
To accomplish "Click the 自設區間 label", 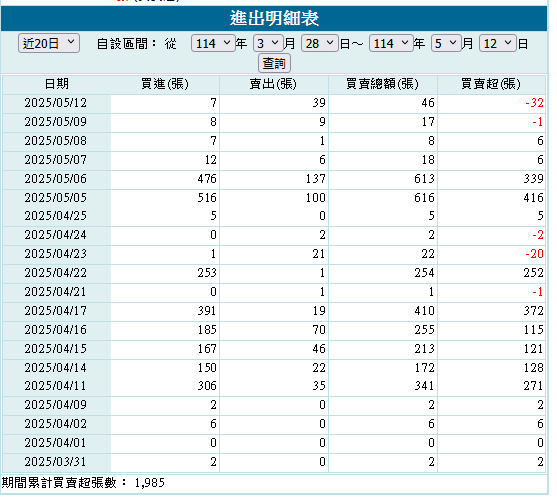I will tap(126, 44).
